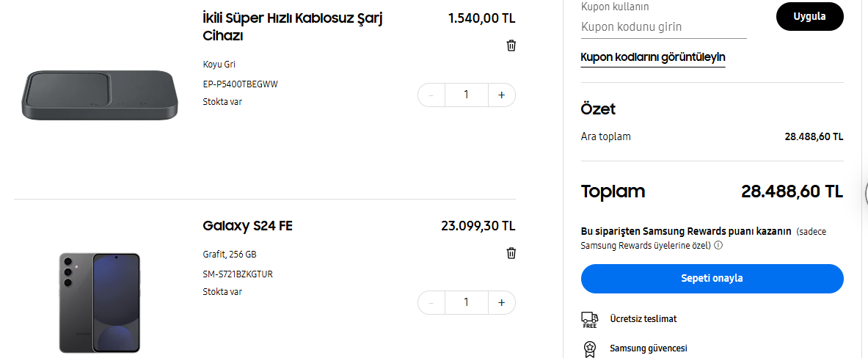Click the free delivery truck icon
The image size is (868, 358).
589,319
